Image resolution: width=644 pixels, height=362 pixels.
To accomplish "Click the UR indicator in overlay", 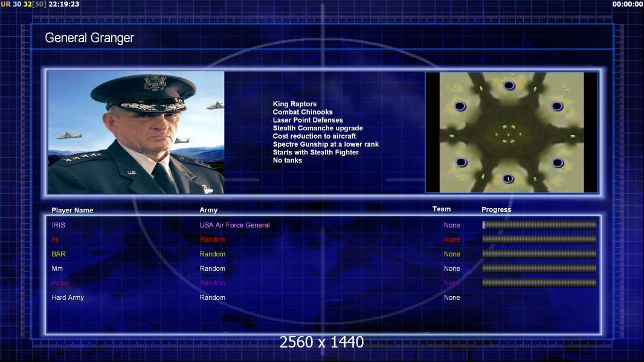I will tap(6, 4).
